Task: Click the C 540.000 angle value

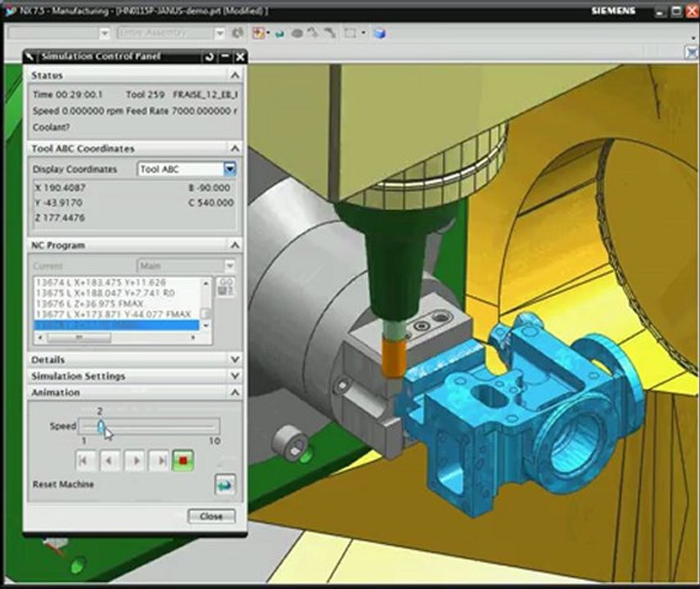Action: (210, 203)
